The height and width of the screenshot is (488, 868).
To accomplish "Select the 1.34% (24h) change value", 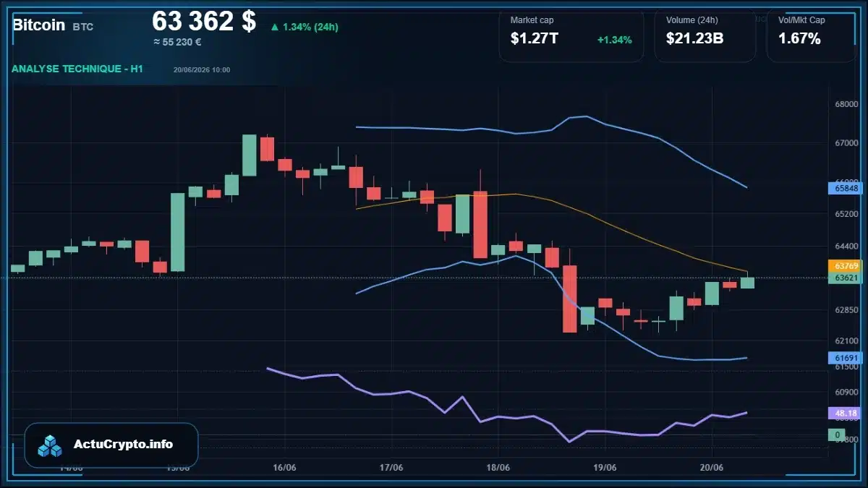I will point(310,27).
